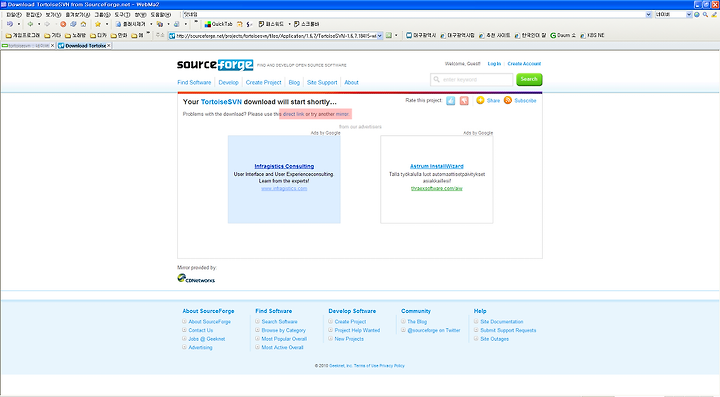The width and height of the screenshot is (720, 397).
Task: Open the favorites star dropdown arrow
Action: [107, 24]
